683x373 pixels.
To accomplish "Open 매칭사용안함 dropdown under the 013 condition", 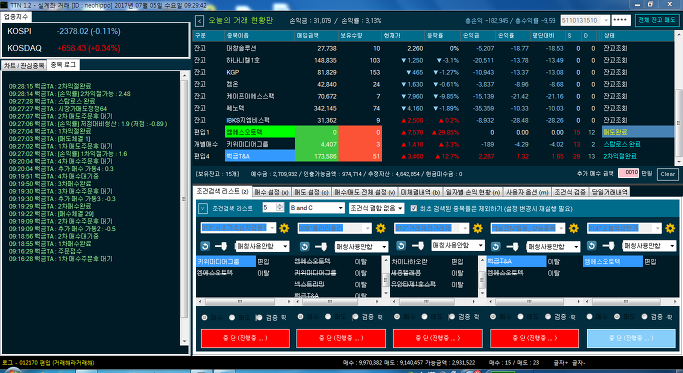I will coord(262,246).
